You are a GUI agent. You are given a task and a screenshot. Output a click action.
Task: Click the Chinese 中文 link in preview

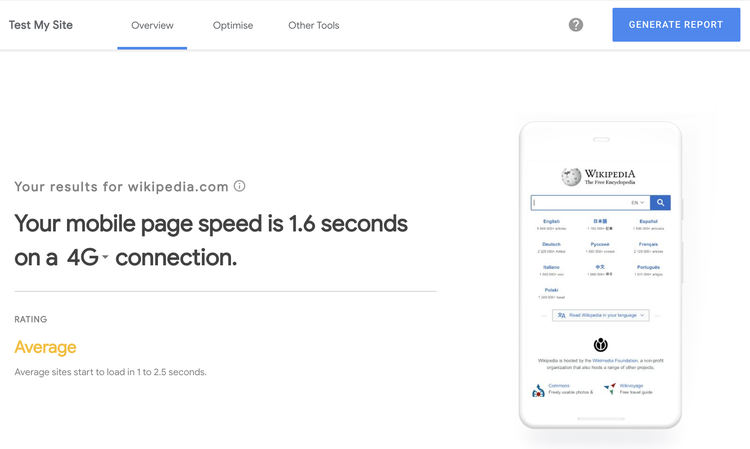pyautogui.click(x=600, y=267)
